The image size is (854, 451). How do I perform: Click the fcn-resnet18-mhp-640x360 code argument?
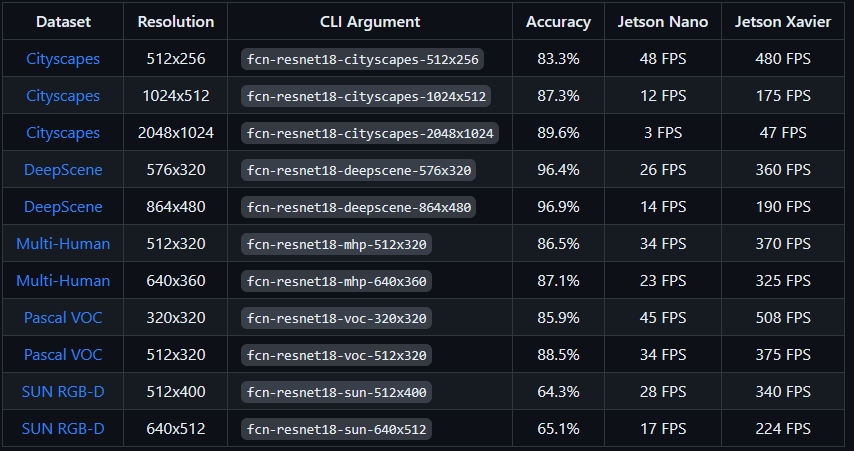coord(337,281)
